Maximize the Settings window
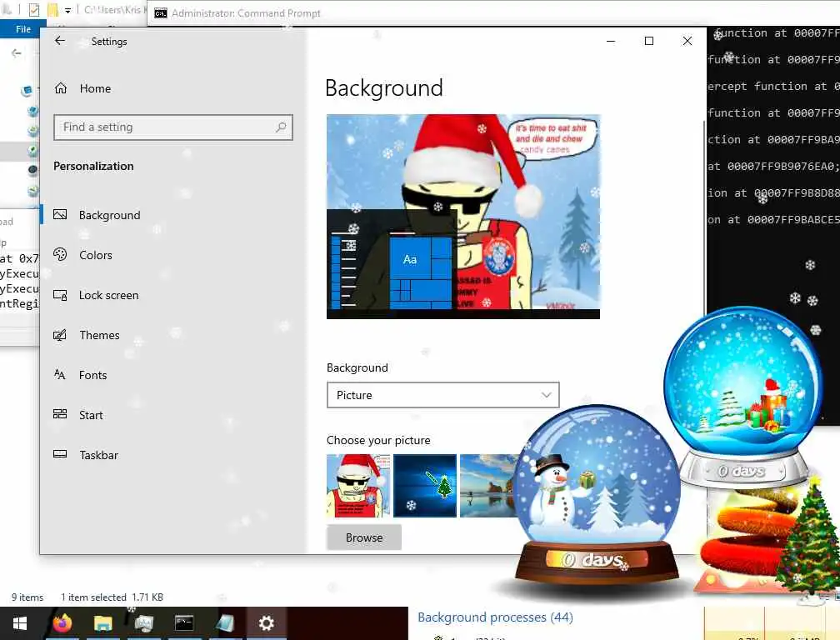Viewport: 840px width, 640px height. (648, 41)
